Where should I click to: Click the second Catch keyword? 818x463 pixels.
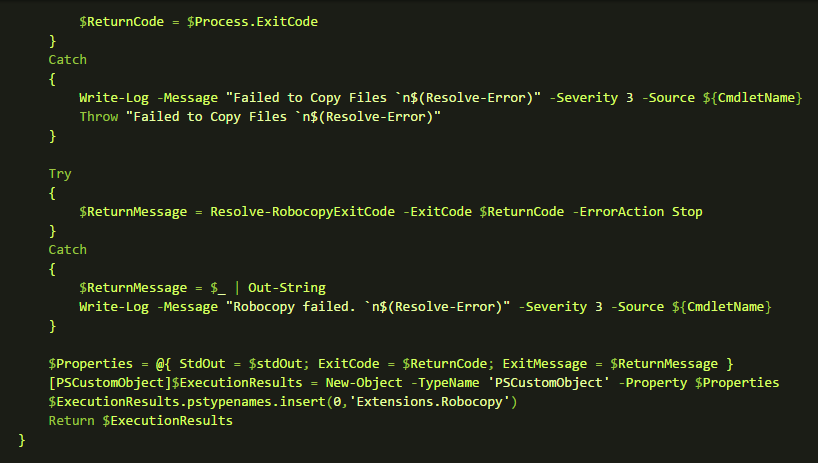(x=68, y=250)
